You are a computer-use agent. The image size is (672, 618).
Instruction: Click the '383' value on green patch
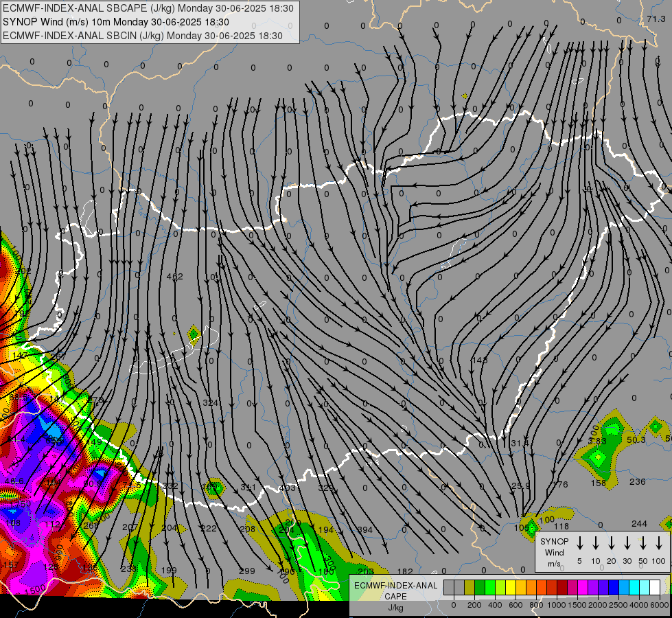tap(597, 442)
